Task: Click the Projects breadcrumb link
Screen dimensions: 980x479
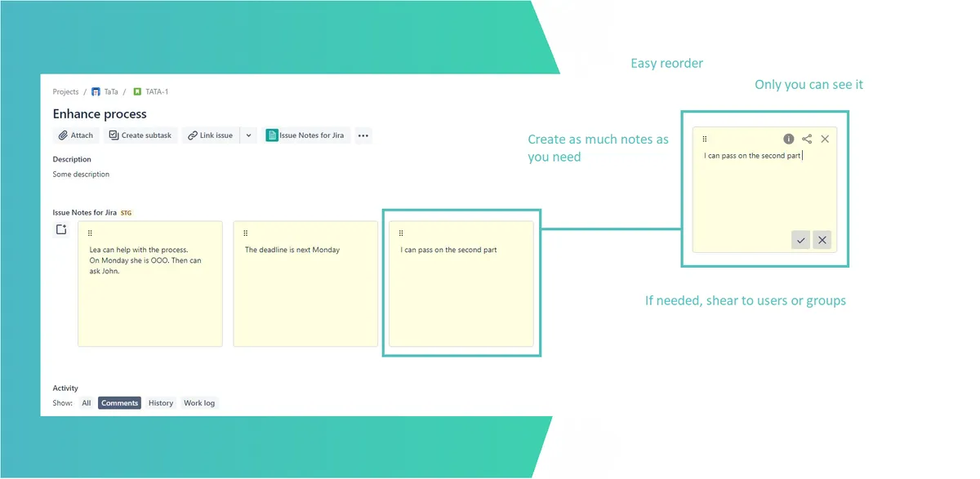Action: coord(65,92)
